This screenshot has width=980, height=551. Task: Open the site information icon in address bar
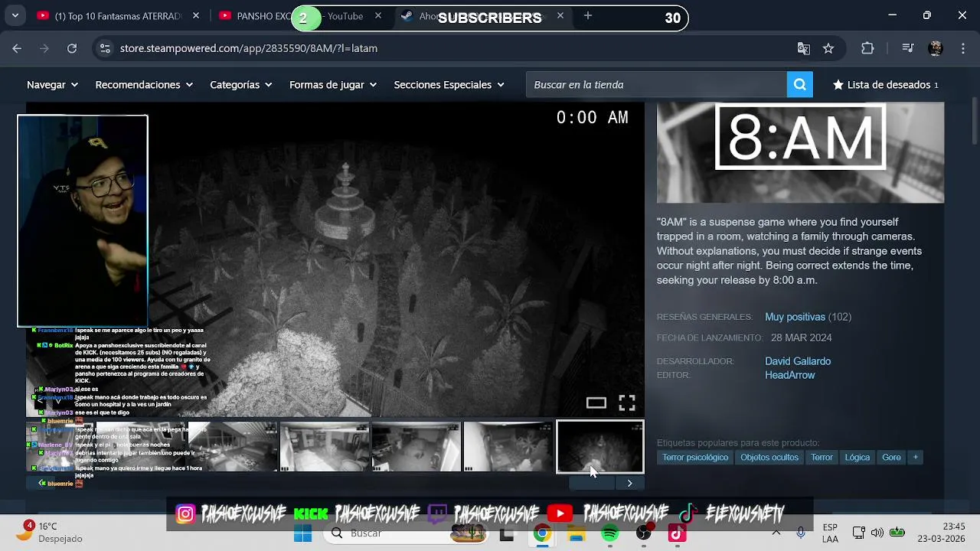coord(105,48)
